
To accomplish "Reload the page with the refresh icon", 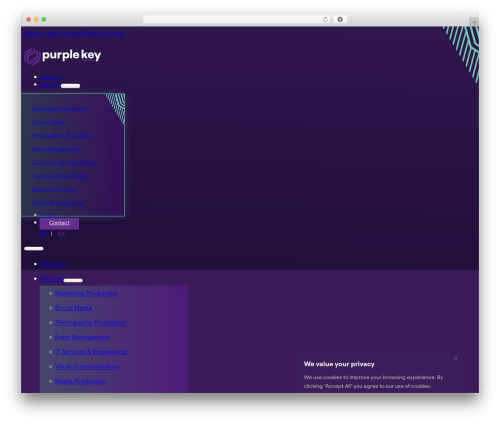I will click(325, 19).
